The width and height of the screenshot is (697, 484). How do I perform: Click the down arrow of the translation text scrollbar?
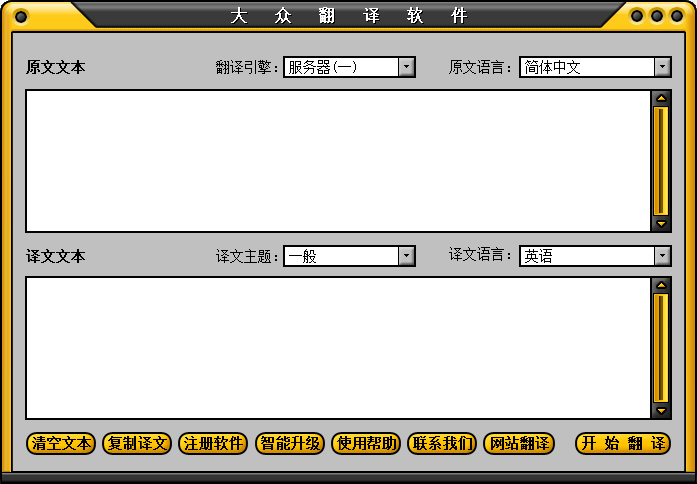[661, 411]
